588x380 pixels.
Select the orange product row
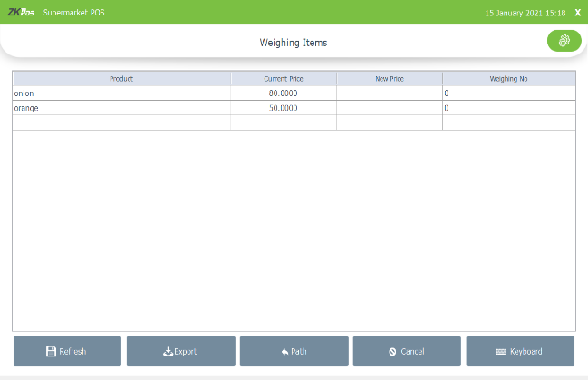pos(294,108)
